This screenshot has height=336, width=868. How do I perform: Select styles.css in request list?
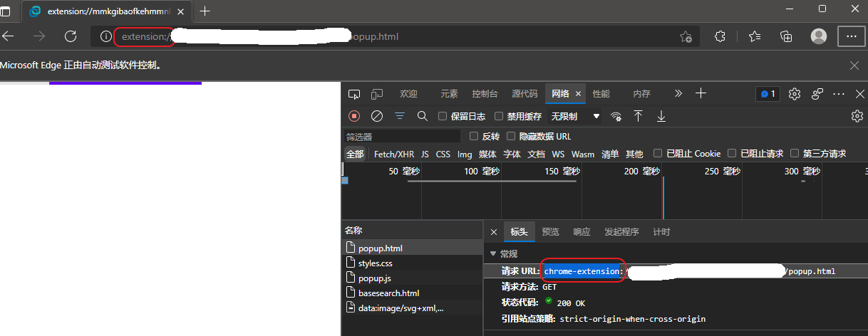[x=413, y=263]
